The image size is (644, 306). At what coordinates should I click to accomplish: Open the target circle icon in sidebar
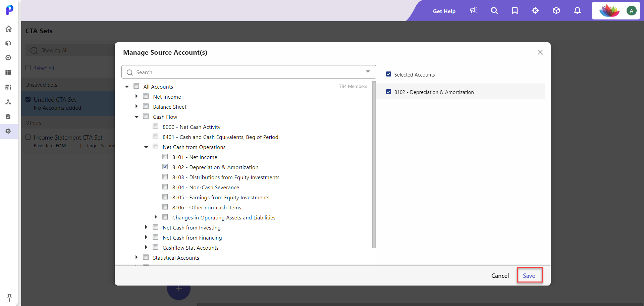[x=8, y=58]
